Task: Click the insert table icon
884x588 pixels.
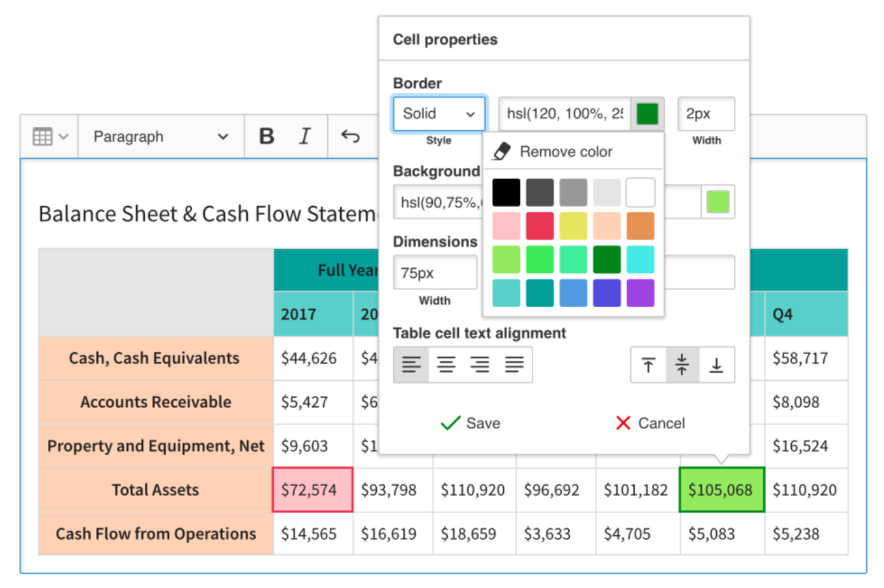Action: click(50, 137)
